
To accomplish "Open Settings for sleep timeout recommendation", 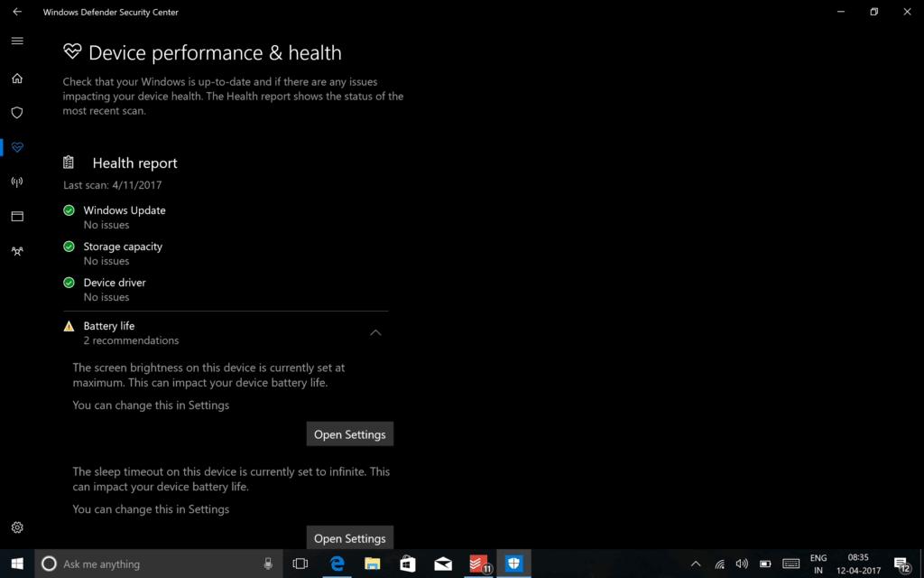I will [350, 538].
